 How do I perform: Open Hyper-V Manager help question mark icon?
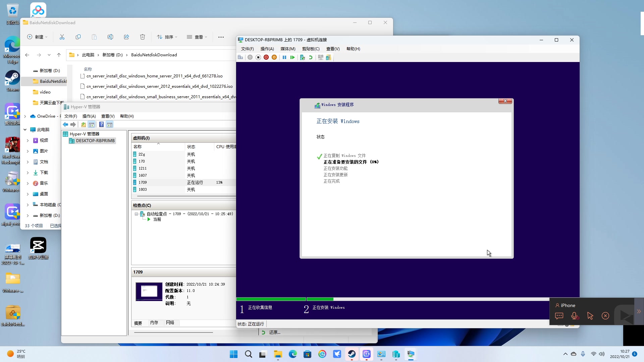click(101, 125)
